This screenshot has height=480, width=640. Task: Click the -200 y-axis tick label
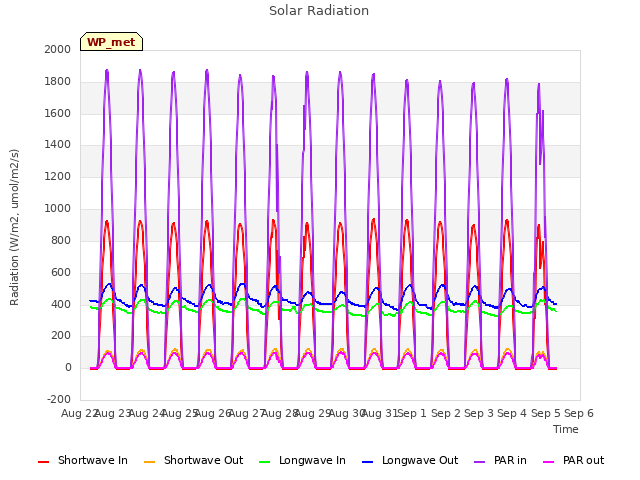pyautogui.click(x=59, y=399)
